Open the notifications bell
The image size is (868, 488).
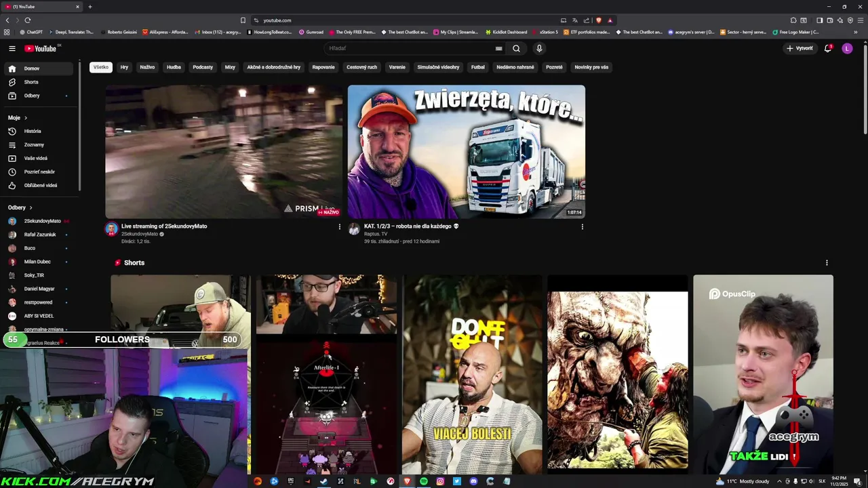coord(828,48)
